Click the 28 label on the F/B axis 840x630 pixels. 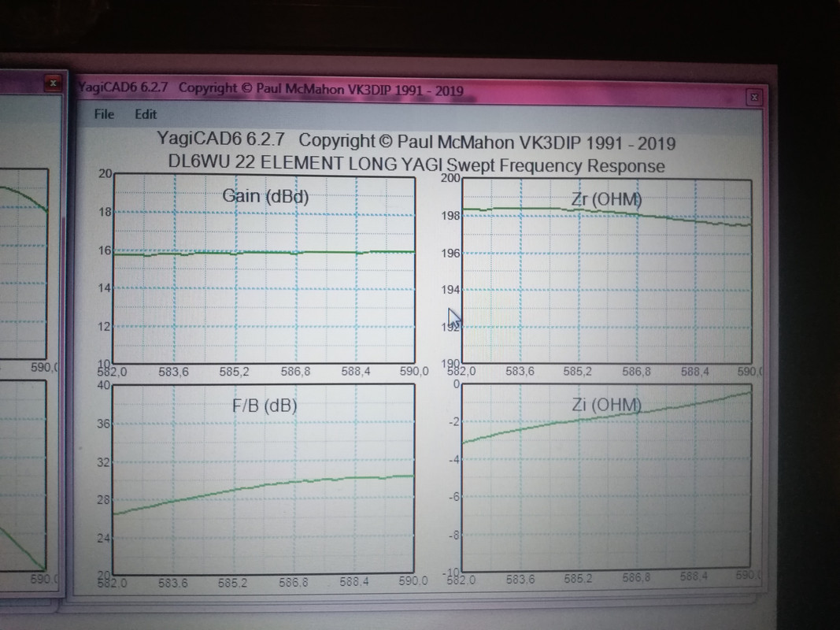[x=103, y=499]
